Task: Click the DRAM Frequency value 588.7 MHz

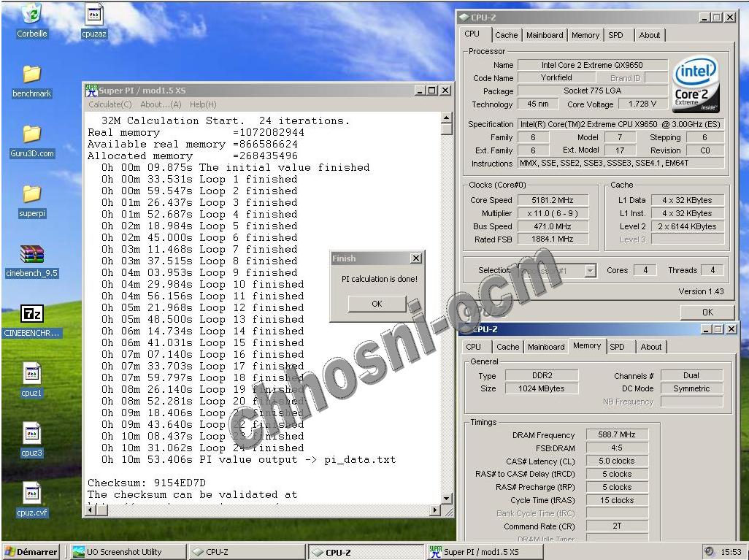Action: click(617, 434)
